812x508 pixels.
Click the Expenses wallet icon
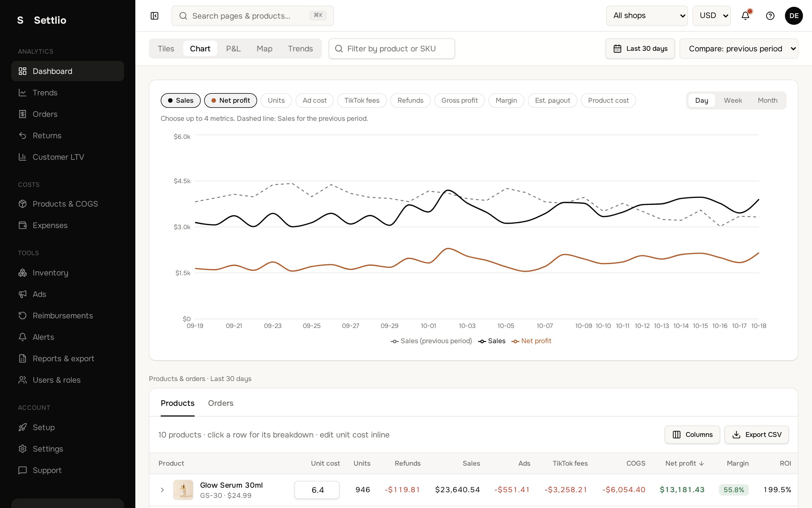[23, 225]
